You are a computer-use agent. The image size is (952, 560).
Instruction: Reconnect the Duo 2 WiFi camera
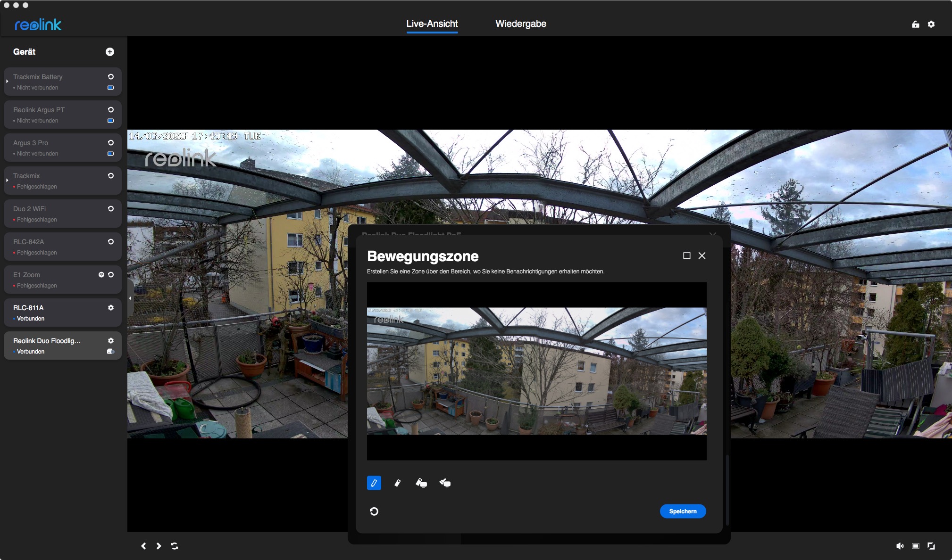111,209
